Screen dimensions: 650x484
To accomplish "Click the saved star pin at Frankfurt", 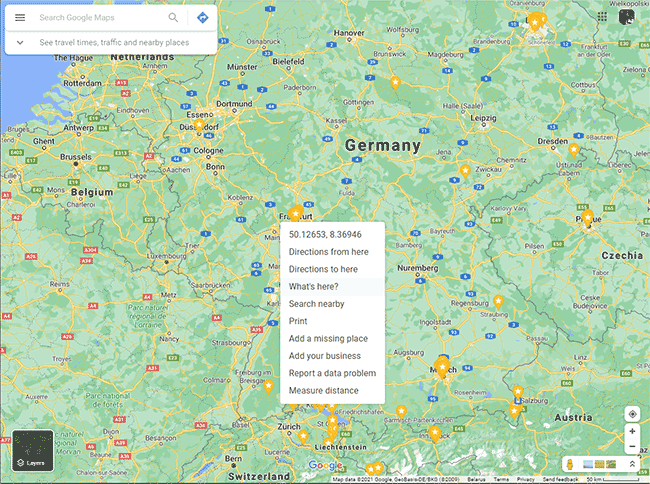I will click(295, 214).
